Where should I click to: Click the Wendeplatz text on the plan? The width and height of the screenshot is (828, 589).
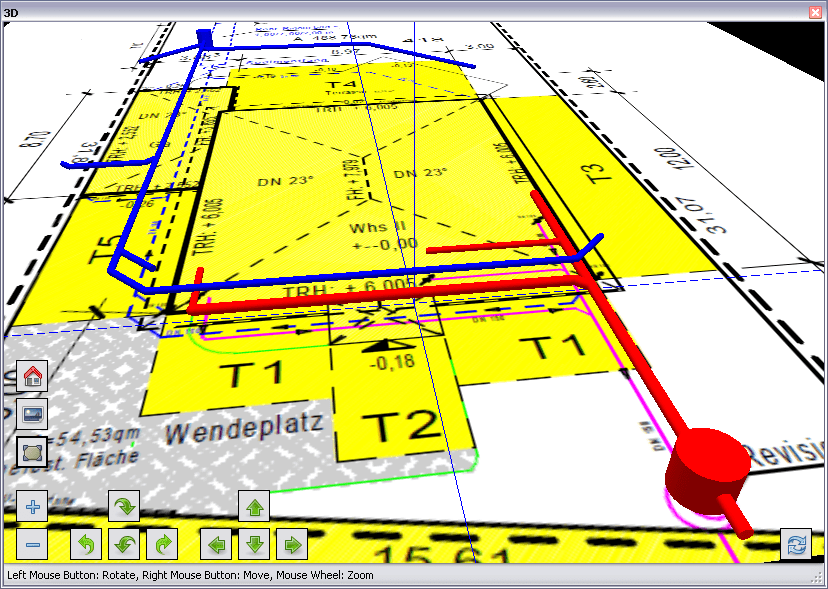(243, 428)
